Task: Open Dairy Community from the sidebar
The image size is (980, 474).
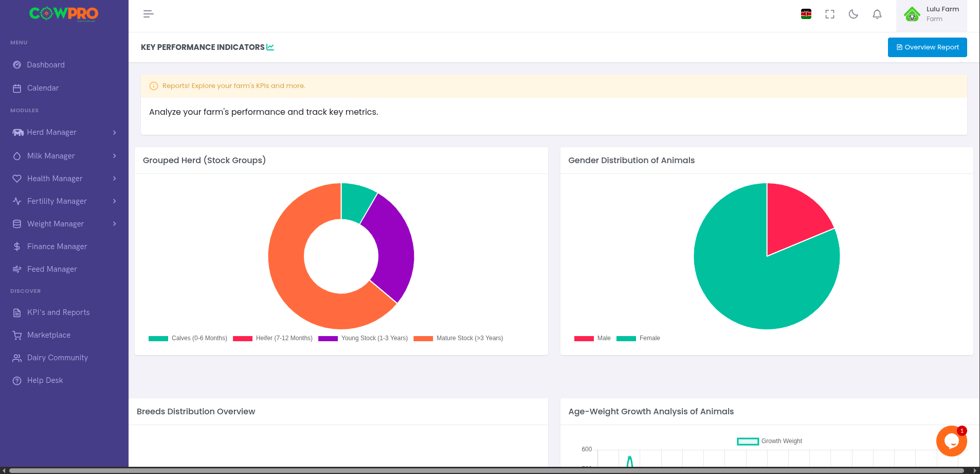Action: click(x=57, y=358)
